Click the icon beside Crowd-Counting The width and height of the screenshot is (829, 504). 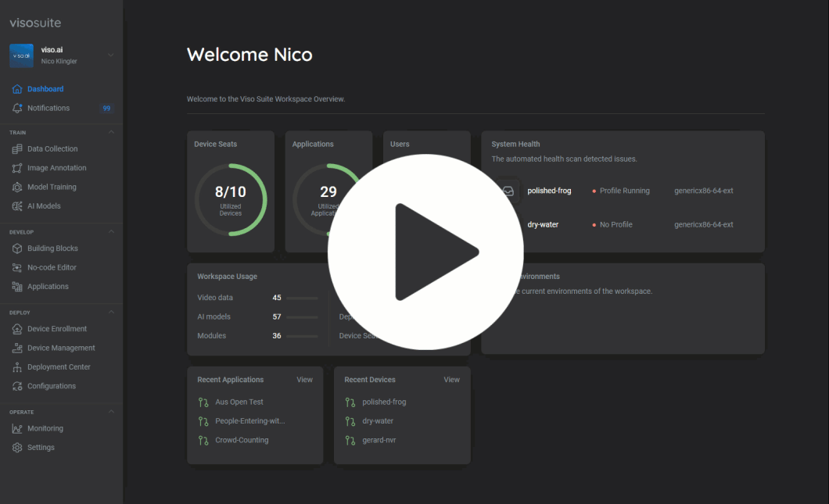pos(203,440)
